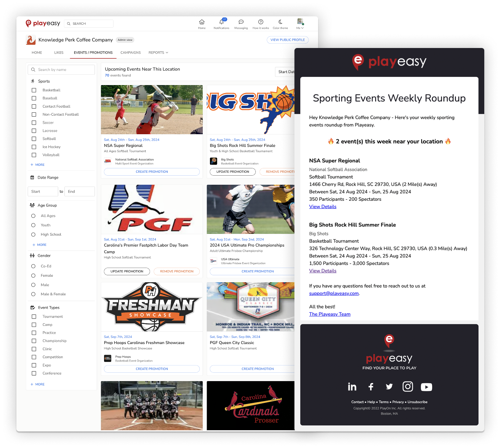501x448 pixels.
Task: Click the How it works help icon
Action: click(x=261, y=22)
